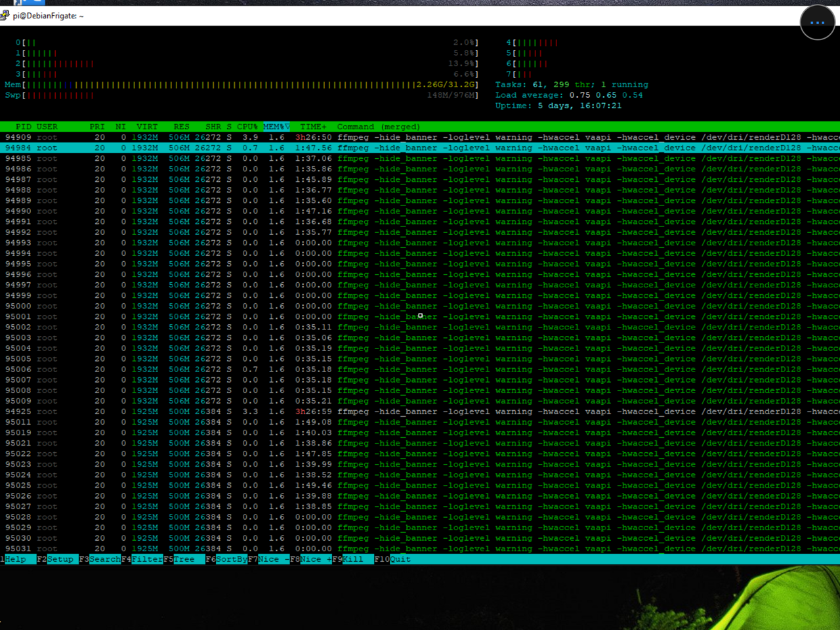The width and height of the screenshot is (840, 630).
Task: Select process row with PID 94985
Action: 420,158
